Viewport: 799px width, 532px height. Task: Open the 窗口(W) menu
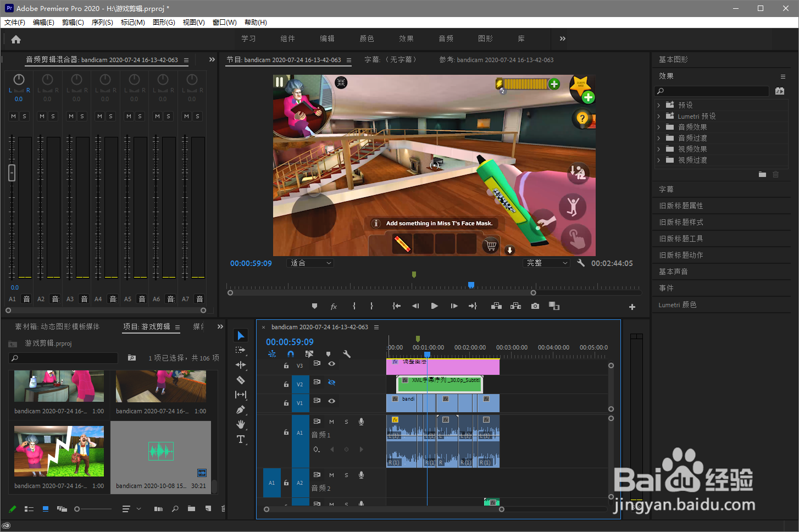(224, 23)
